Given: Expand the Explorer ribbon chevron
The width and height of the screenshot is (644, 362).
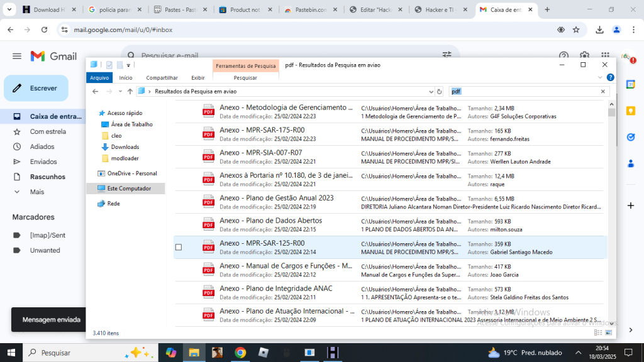Looking at the screenshot, I should click(600, 77).
